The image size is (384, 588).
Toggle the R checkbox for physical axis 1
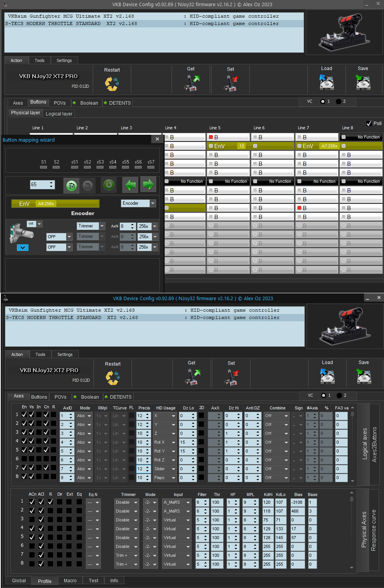(x=50, y=502)
